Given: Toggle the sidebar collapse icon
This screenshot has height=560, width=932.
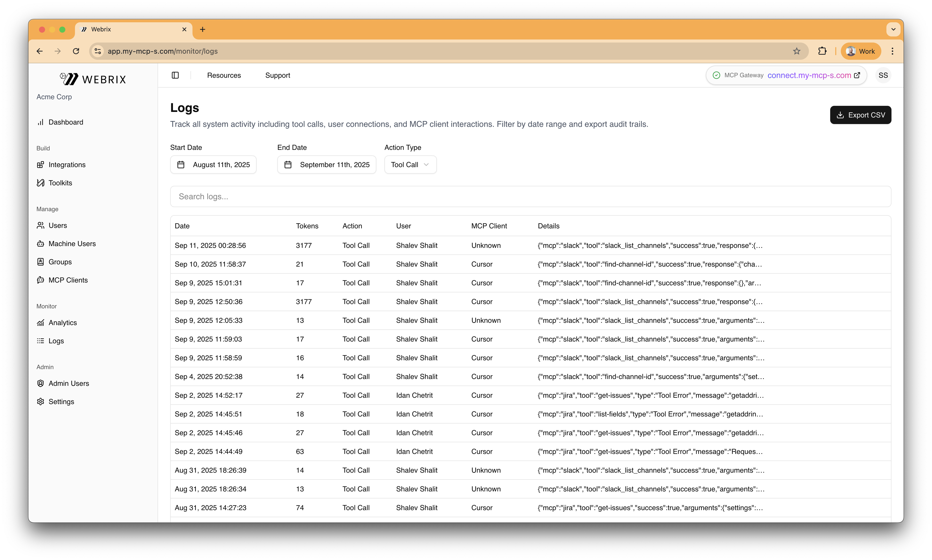Looking at the screenshot, I should 175,75.
